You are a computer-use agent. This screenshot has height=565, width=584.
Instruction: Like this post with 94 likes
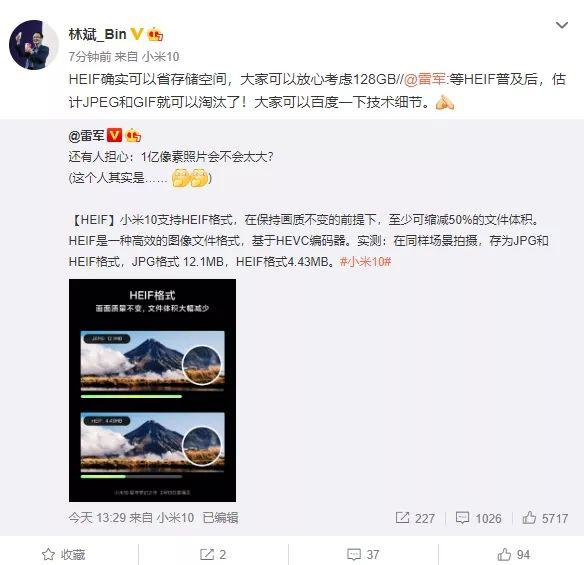pyautogui.click(x=514, y=554)
